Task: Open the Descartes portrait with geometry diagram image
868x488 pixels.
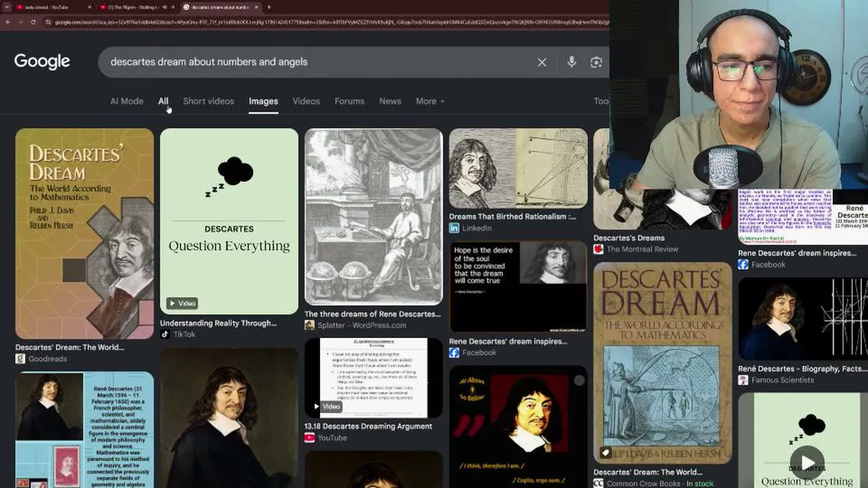Action: click(x=518, y=168)
